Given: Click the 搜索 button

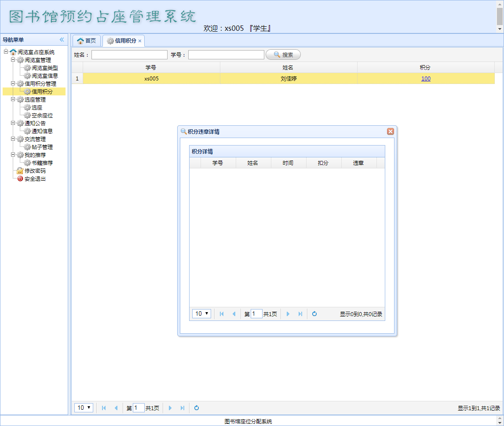Looking at the screenshot, I should pos(283,55).
